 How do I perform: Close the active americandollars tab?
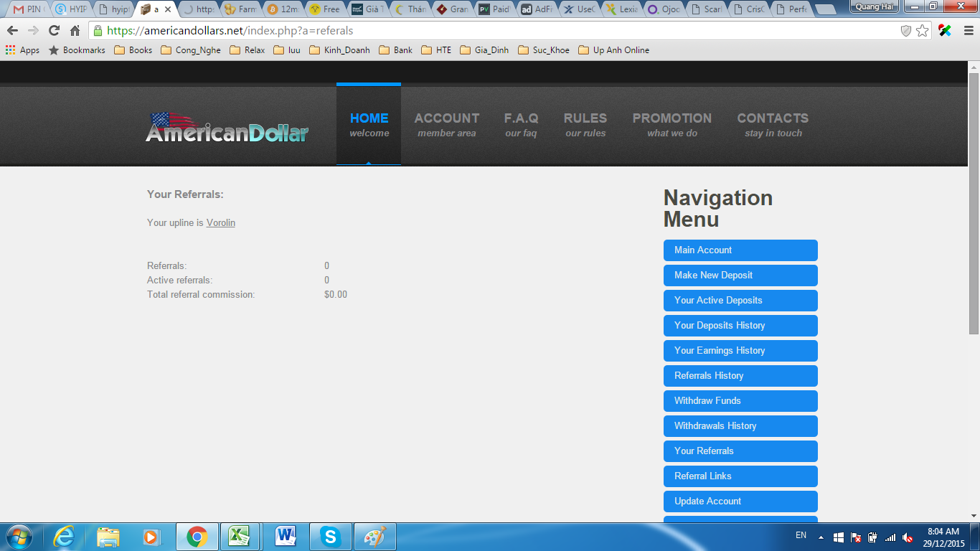click(168, 10)
